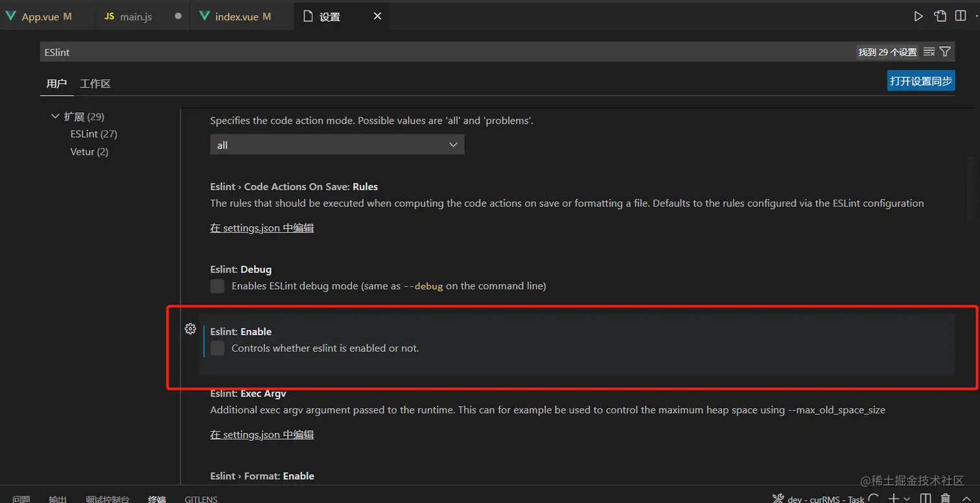Select the 用户 settings scope tab
This screenshot has height=503, width=980.
[56, 84]
